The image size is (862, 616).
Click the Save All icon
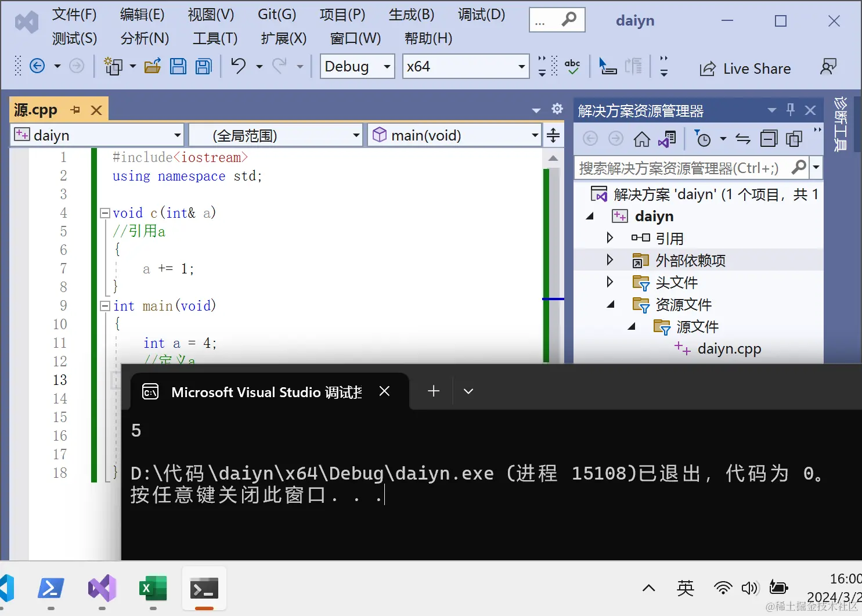pyautogui.click(x=204, y=66)
